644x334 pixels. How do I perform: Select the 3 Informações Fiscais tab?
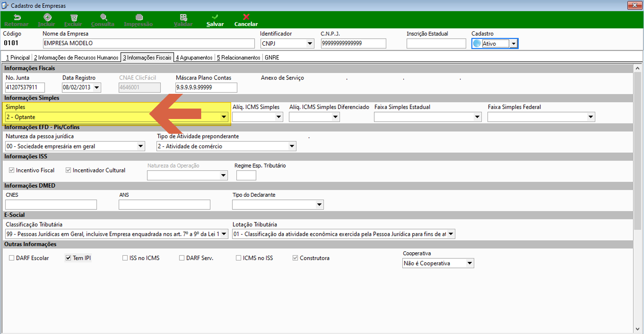click(x=147, y=57)
